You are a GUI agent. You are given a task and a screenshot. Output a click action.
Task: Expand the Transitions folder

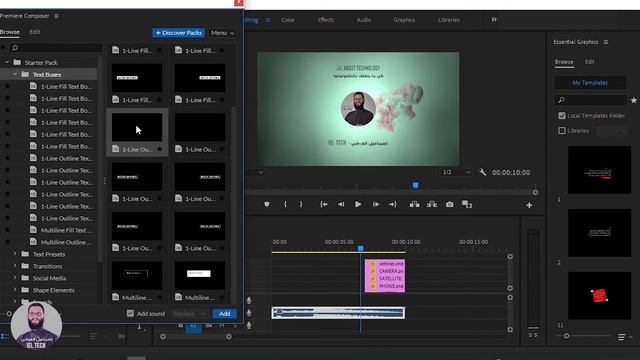[15, 266]
